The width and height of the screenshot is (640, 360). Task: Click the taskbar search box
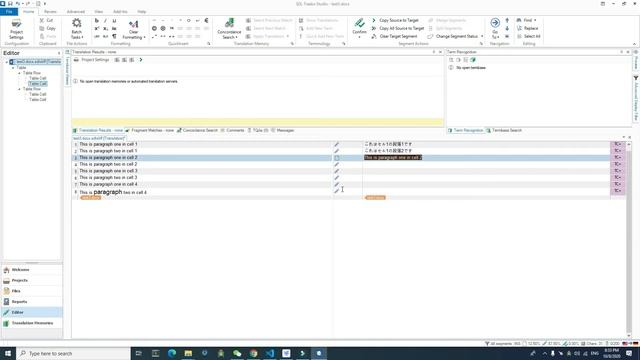[73, 353]
